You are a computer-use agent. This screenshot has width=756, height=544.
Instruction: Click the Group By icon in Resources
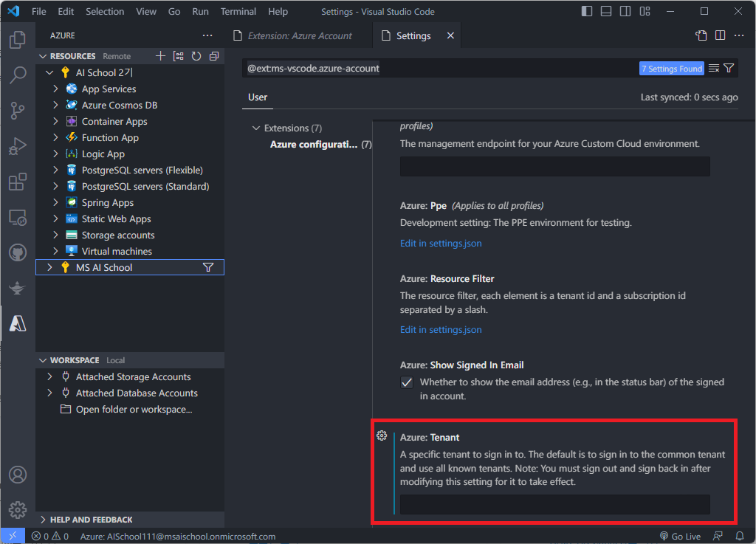[179, 56]
